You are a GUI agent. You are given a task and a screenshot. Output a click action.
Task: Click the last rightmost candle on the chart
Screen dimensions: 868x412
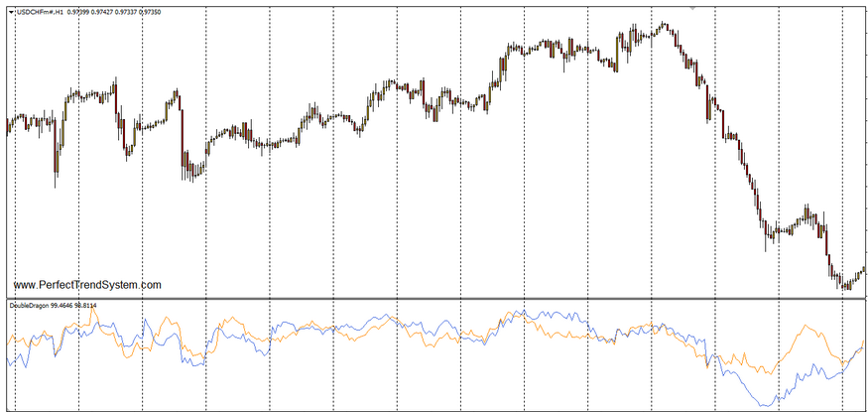[x=863, y=269]
